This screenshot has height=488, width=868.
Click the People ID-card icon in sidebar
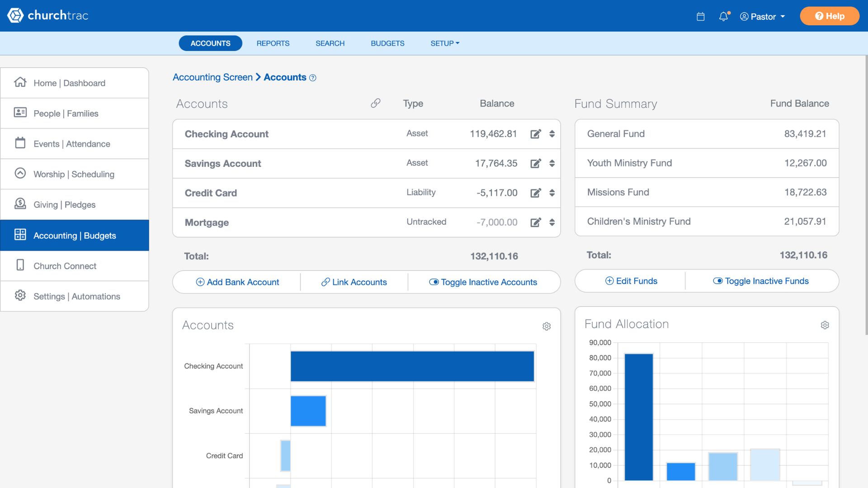tap(20, 113)
